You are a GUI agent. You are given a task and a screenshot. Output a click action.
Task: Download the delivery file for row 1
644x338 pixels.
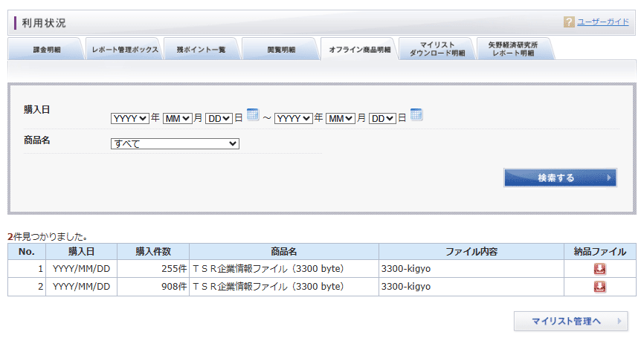(x=599, y=269)
